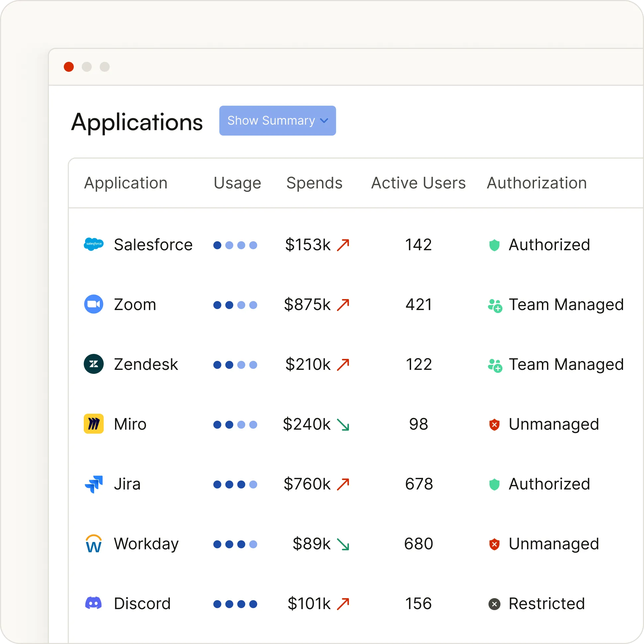The width and height of the screenshot is (644, 644).
Task: Click the Applications page heading
Action: click(x=137, y=123)
